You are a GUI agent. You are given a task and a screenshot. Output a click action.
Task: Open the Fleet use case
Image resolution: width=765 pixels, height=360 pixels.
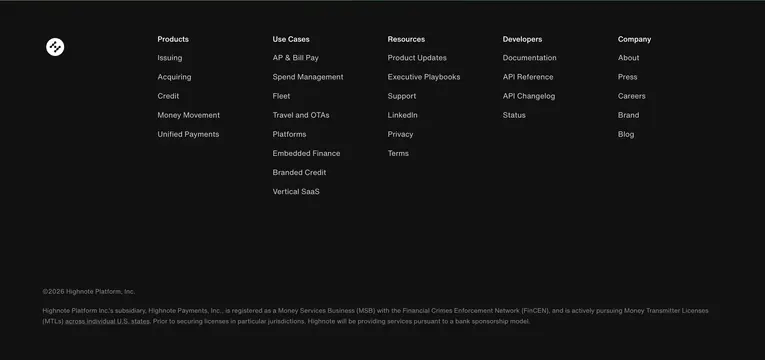(282, 96)
